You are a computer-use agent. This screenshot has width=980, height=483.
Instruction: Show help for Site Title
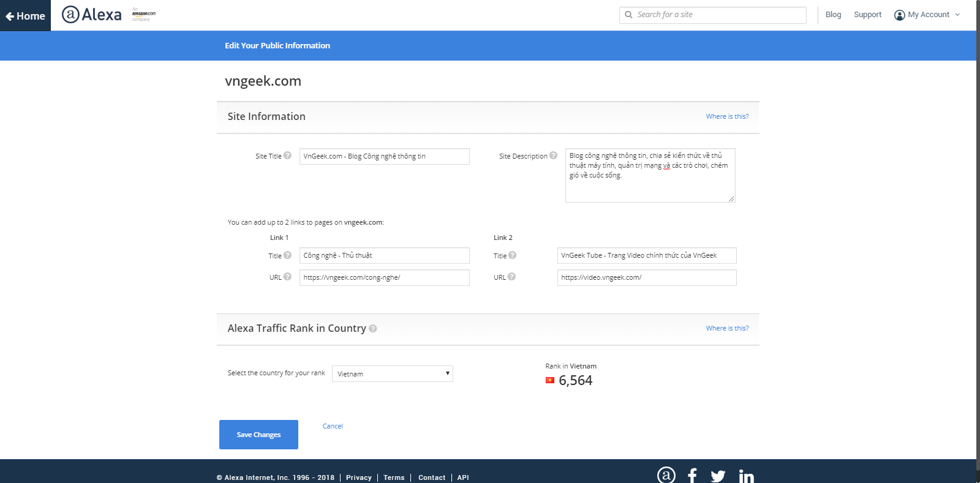coord(287,155)
